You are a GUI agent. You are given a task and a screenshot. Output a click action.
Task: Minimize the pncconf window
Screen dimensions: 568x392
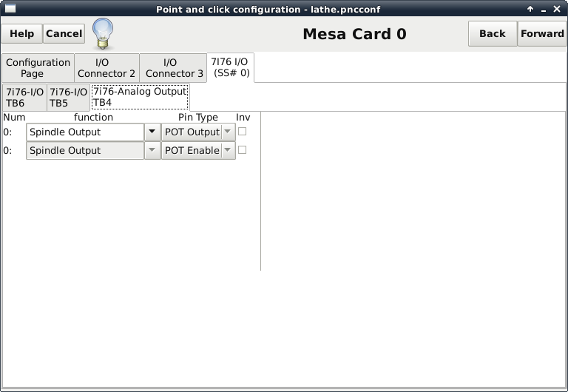(544, 10)
